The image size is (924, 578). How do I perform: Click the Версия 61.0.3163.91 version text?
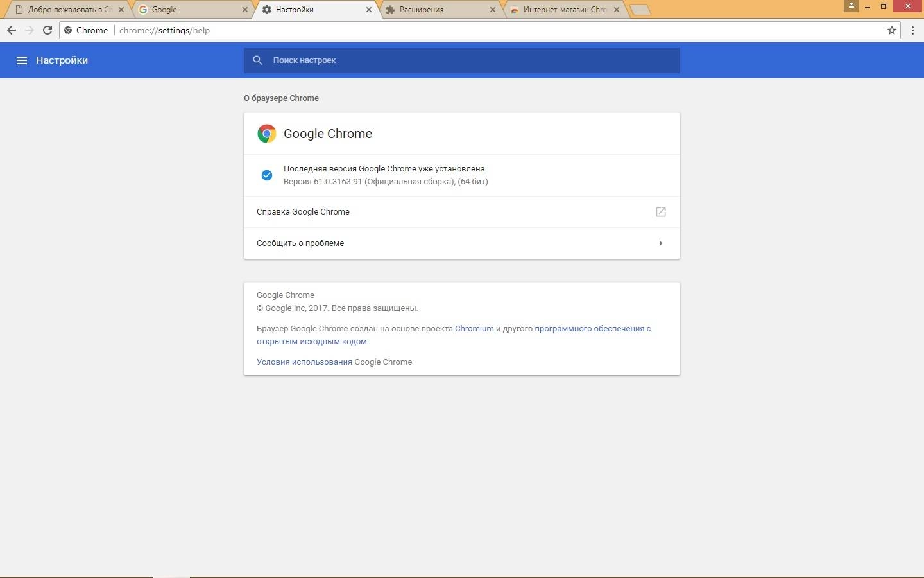(x=386, y=182)
